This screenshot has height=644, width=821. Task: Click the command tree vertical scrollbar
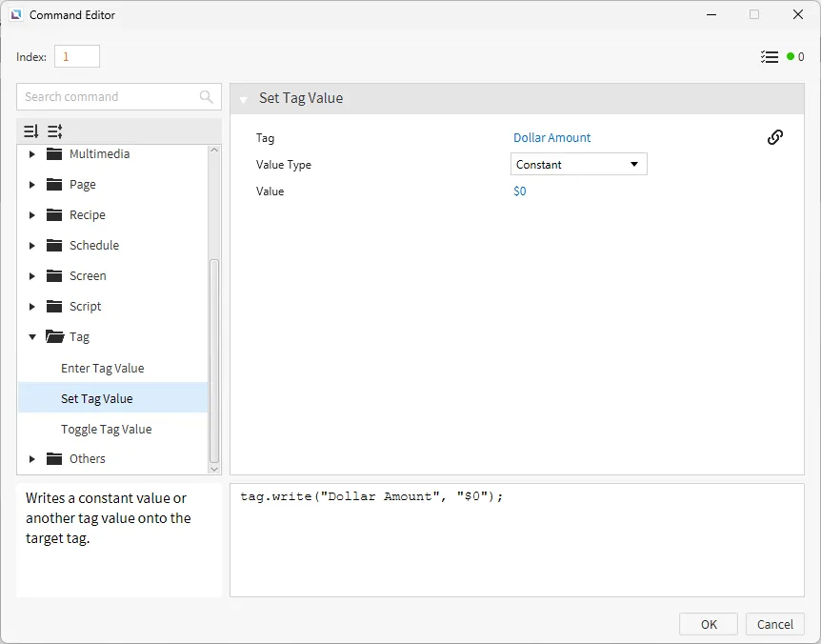pyautogui.click(x=214, y=362)
